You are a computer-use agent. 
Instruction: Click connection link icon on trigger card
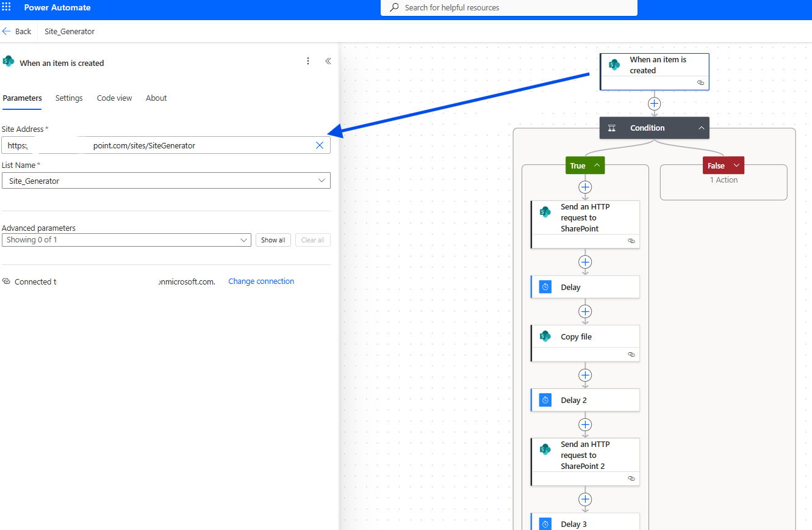click(700, 82)
